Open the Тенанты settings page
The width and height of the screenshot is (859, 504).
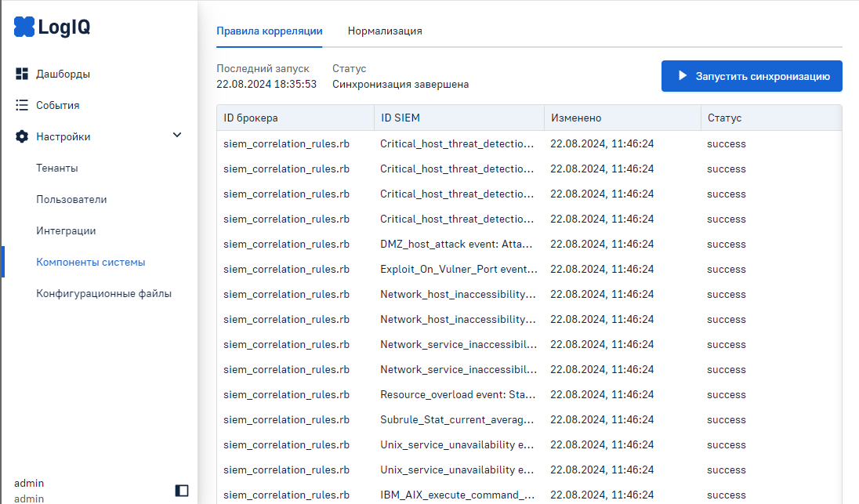(57, 168)
